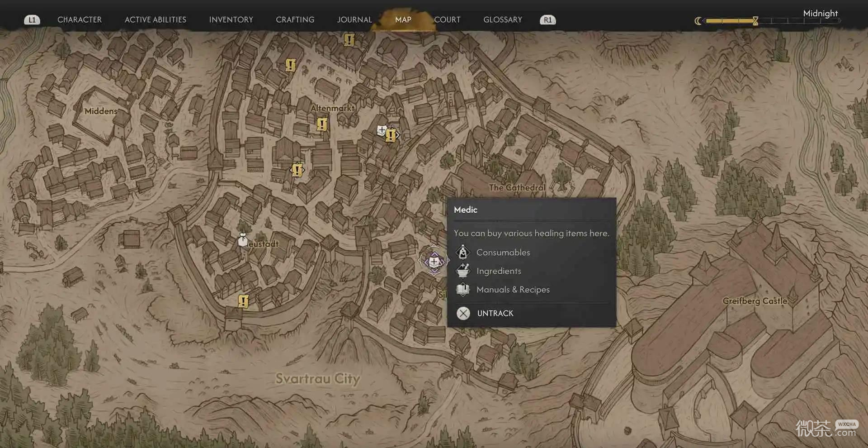Click the R1 next-tab button icon

pos(548,20)
